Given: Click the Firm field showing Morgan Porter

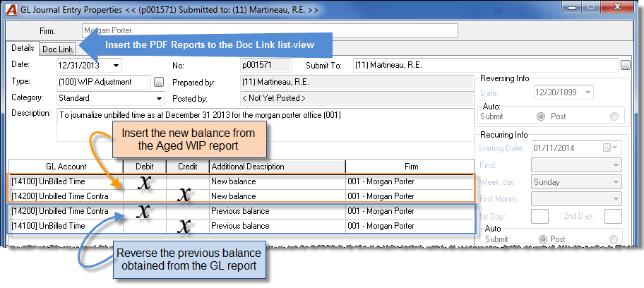Looking at the screenshot, I should tap(270, 31).
